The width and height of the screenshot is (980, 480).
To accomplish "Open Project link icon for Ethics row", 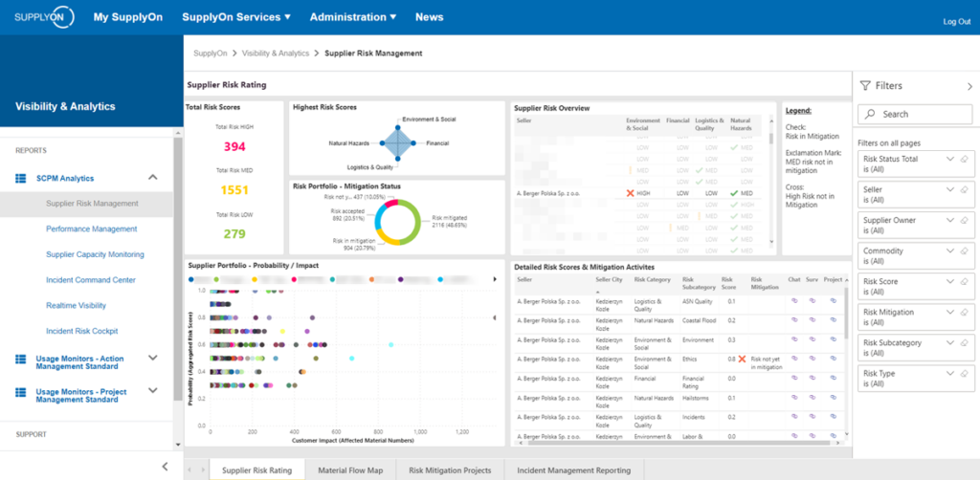I will [832, 358].
